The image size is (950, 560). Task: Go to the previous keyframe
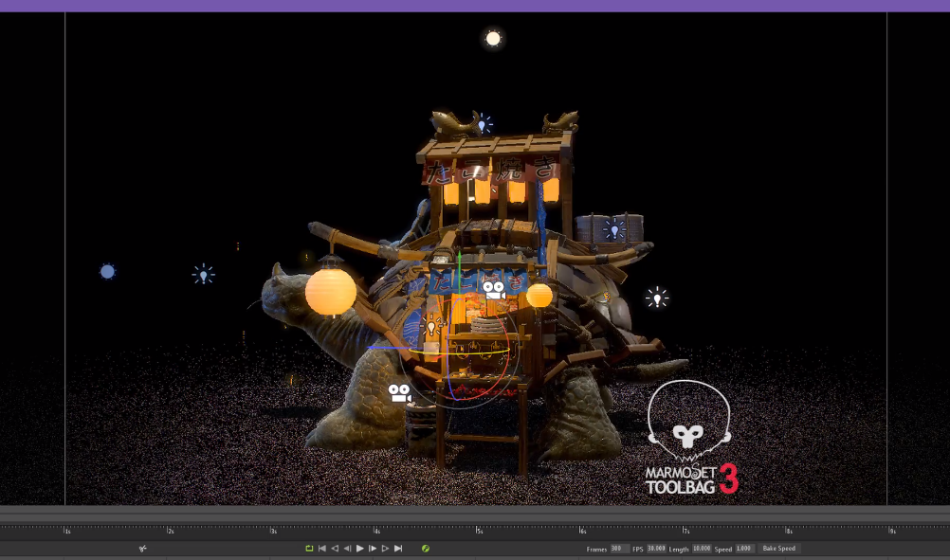tap(335, 549)
